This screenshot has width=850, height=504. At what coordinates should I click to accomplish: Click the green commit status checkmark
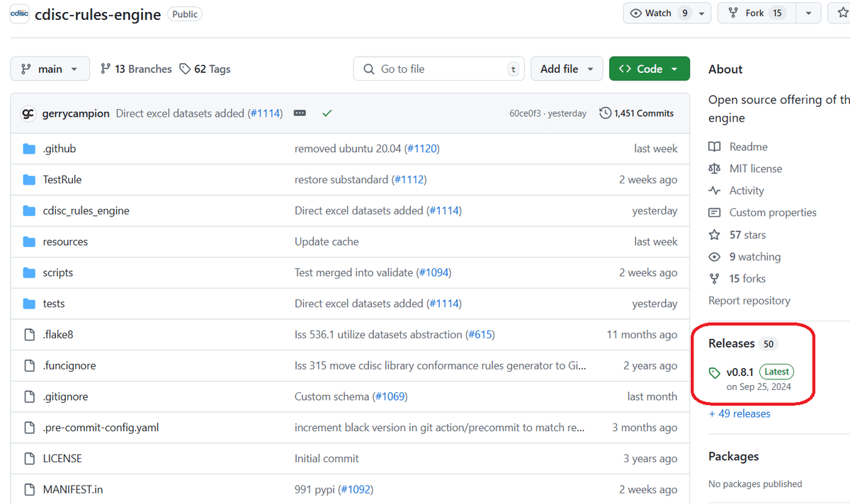[327, 113]
